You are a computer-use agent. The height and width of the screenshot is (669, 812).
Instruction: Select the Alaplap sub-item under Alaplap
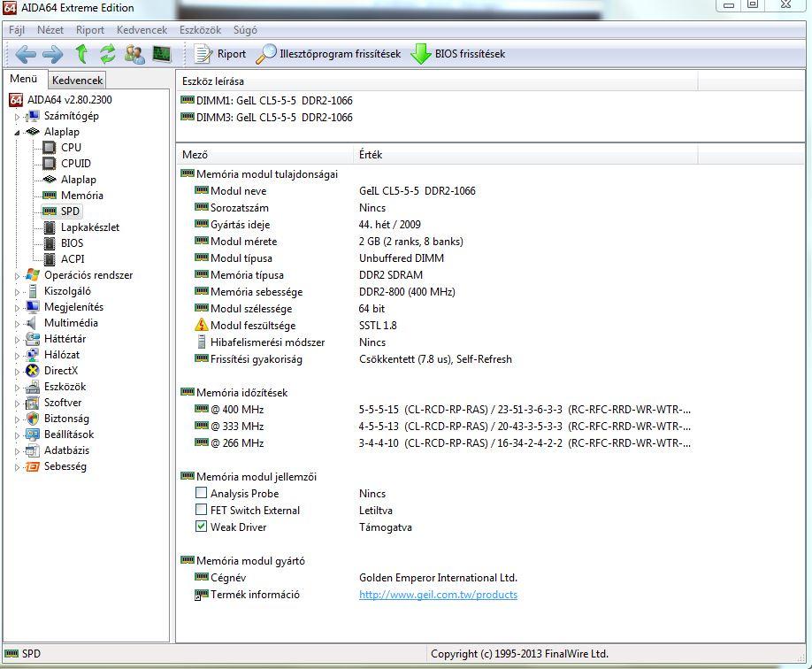tap(78, 180)
